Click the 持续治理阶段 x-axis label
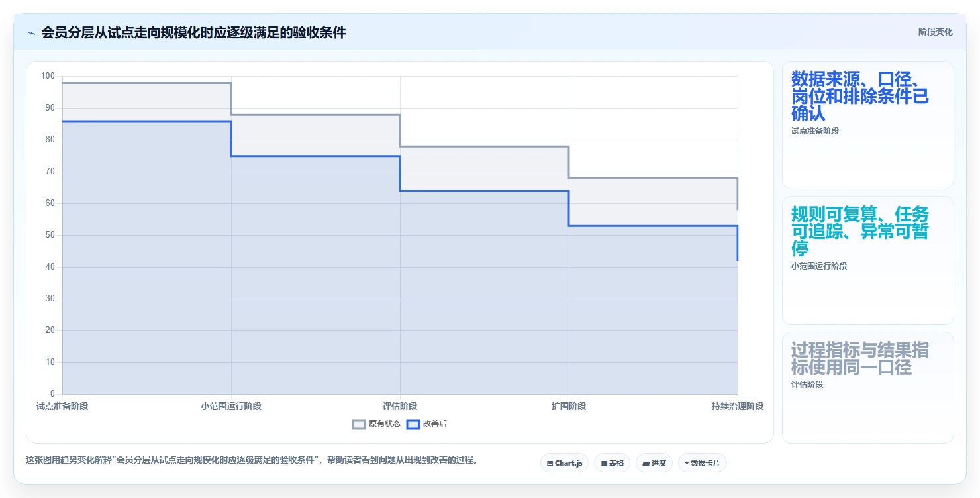This screenshot has width=980, height=498. click(x=738, y=406)
